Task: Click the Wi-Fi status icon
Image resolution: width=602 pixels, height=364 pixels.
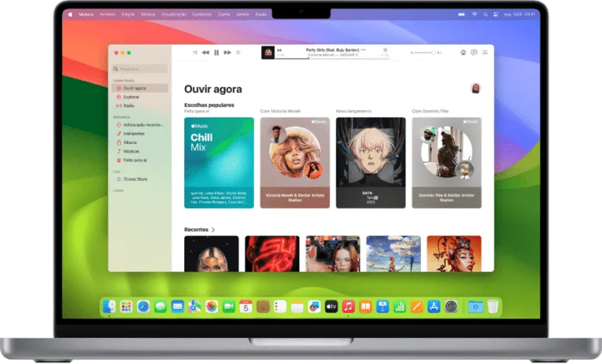Action: (x=474, y=15)
